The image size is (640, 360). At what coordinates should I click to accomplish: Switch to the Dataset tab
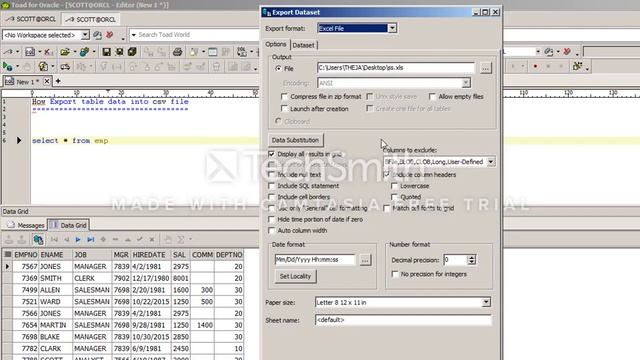(x=303, y=45)
